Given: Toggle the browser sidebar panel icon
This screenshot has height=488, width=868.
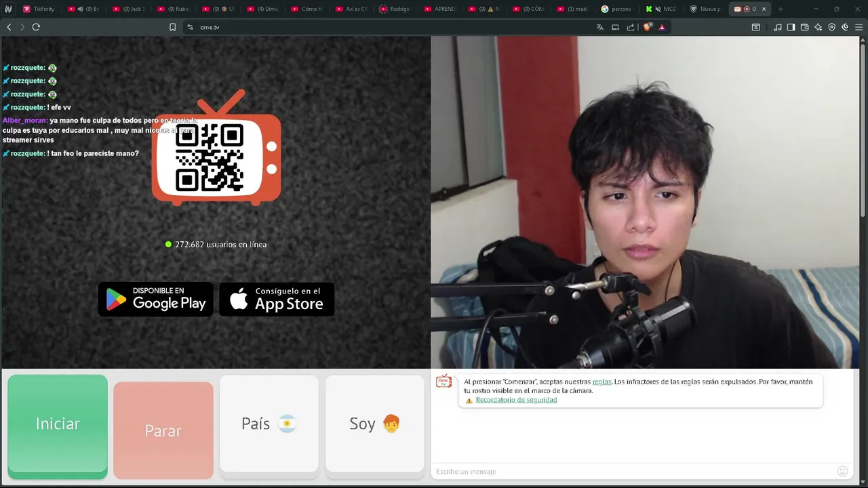Looking at the screenshot, I should point(791,27).
